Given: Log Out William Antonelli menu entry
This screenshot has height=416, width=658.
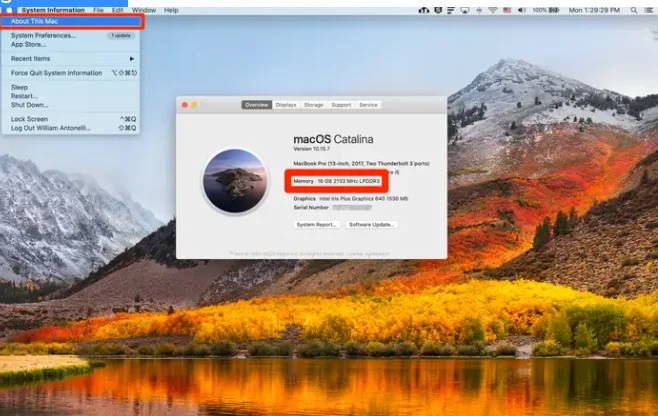Looking at the screenshot, I should point(70,128).
